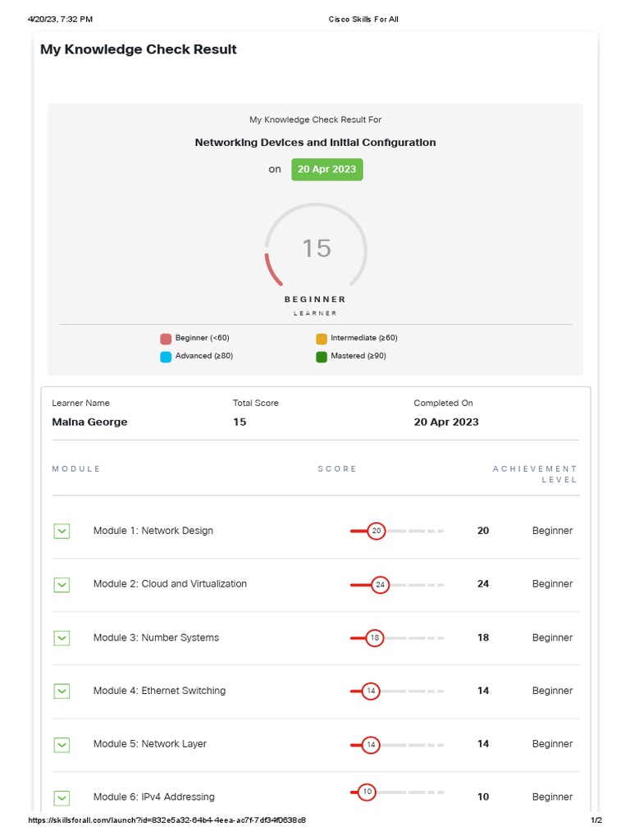630x840 pixels.
Task: Click the circular score gauge showing 15
Action: [x=316, y=248]
